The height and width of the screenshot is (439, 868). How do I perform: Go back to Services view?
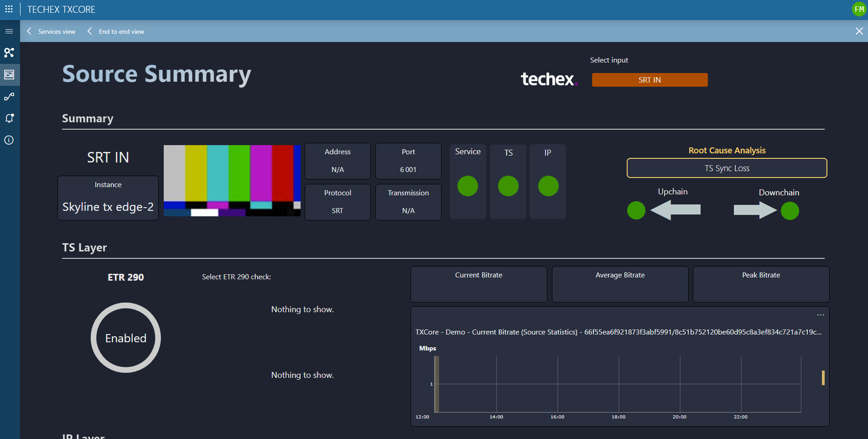57,31
